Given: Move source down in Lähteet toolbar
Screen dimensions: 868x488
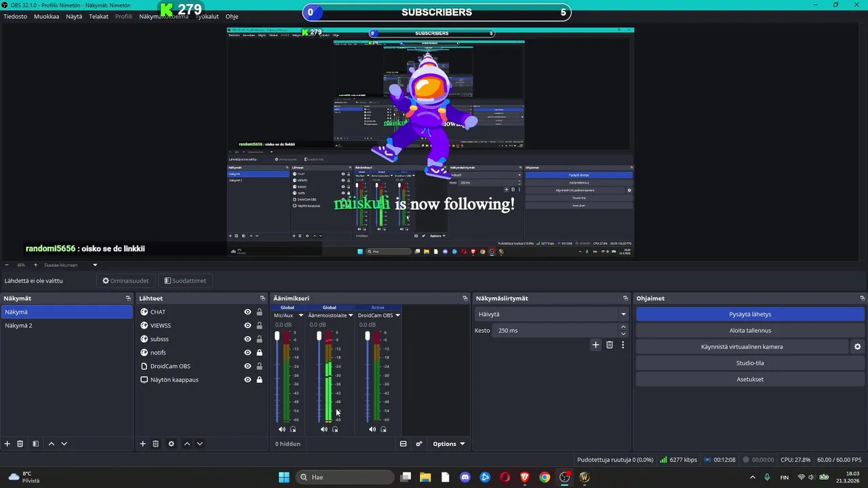Looking at the screenshot, I should pyautogui.click(x=199, y=444).
